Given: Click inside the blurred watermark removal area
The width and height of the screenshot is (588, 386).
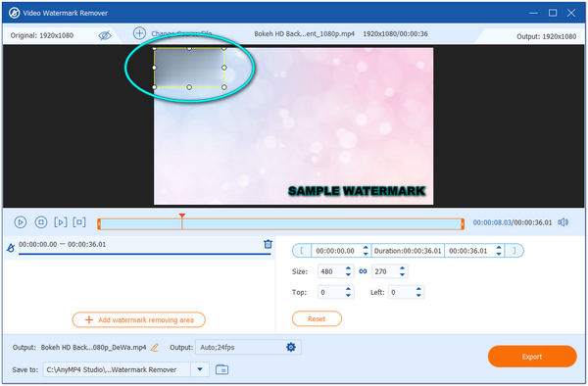Looking at the screenshot, I should [x=189, y=68].
